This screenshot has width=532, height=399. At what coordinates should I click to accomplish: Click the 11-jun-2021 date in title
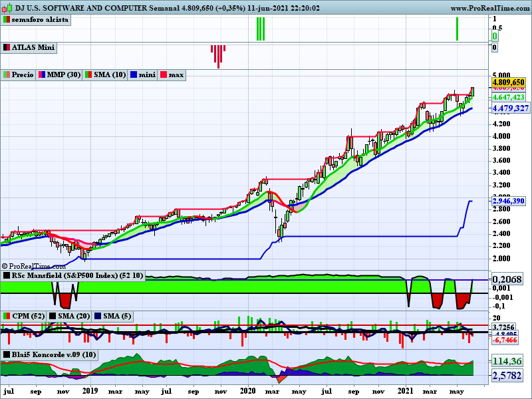pos(268,8)
